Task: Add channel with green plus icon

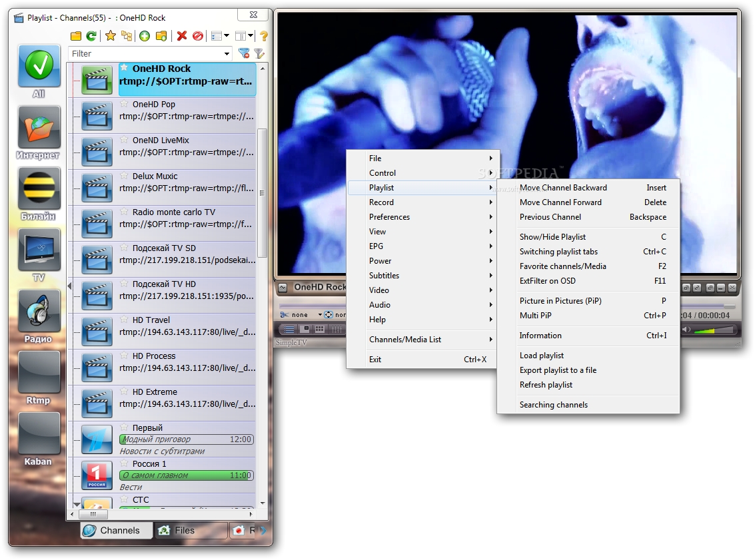Action: tap(145, 36)
